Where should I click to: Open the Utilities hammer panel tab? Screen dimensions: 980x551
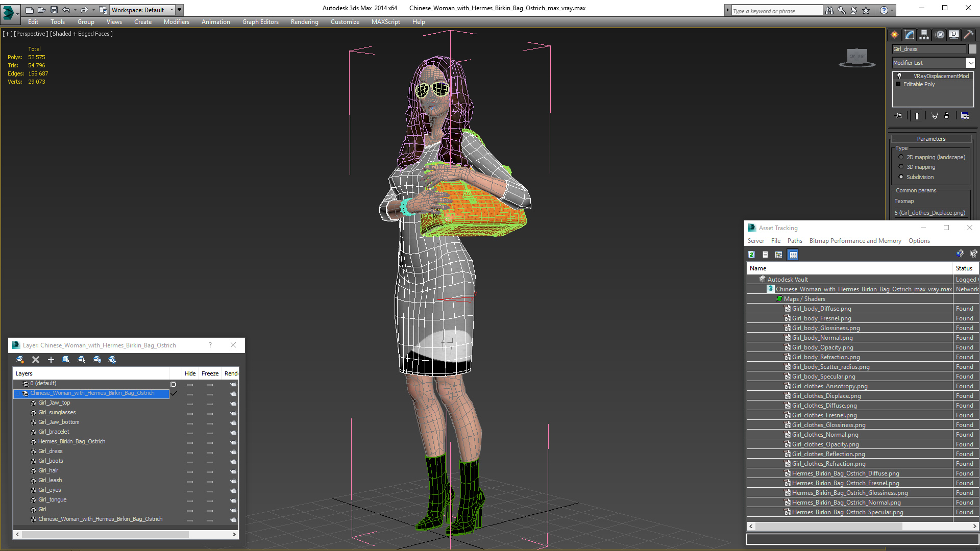(x=968, y=35)
